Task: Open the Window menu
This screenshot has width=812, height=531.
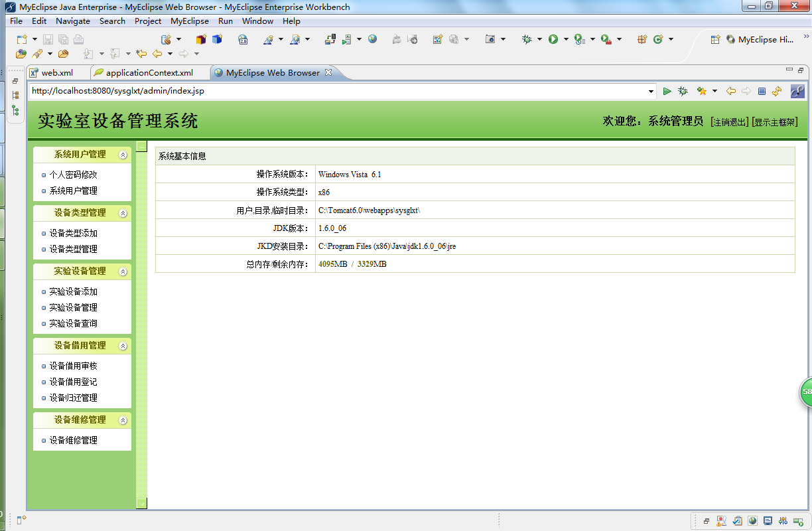Action: coord(257,21)
